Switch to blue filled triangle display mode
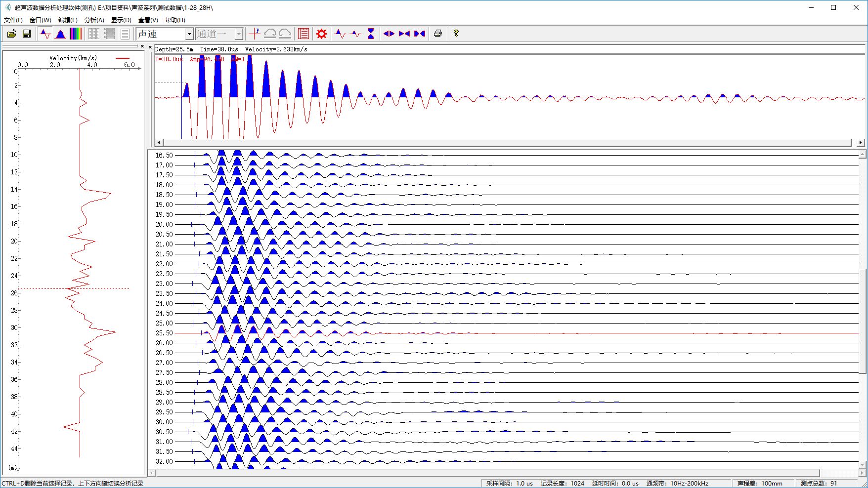The height and width of the screenshot is (488, 868). point(60,34)
